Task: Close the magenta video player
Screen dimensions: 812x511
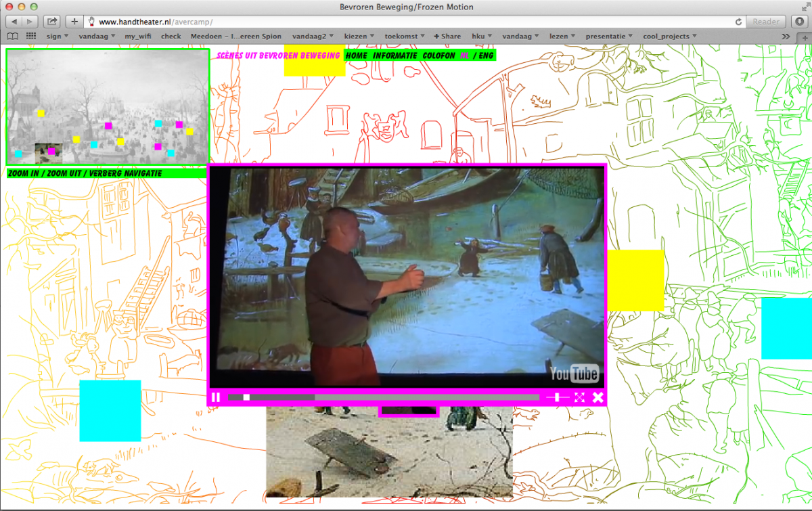Action: pos(598,397)
